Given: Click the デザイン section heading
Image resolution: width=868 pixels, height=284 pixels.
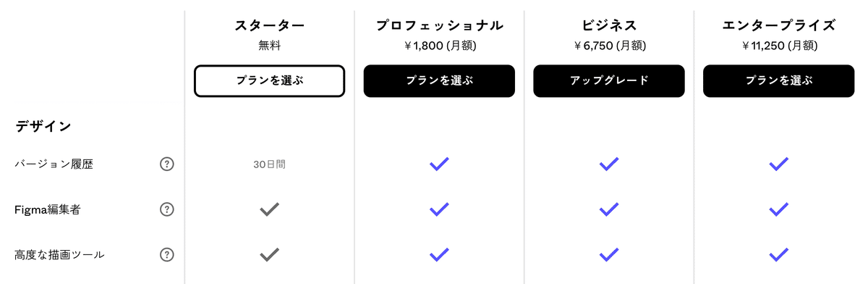Looking at the screenshot, I should (x=43, y=126).
